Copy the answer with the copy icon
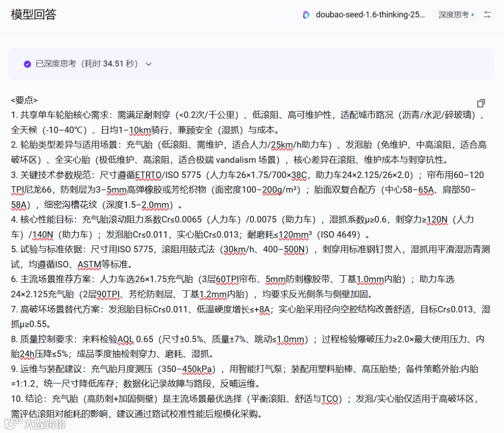Screen dimensions: 504x433 click(x=481, y=103)
